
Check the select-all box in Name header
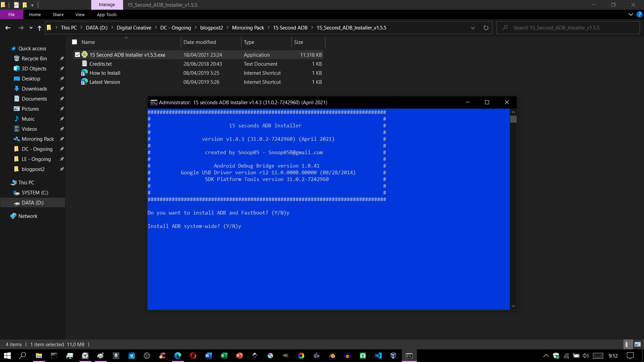tap(74, 42)
